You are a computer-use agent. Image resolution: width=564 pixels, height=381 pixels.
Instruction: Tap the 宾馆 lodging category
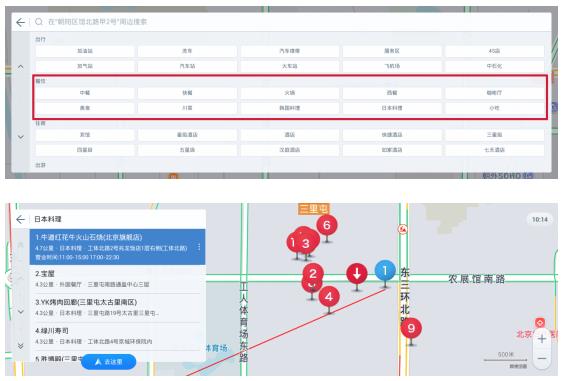click(x=85, y=135)
